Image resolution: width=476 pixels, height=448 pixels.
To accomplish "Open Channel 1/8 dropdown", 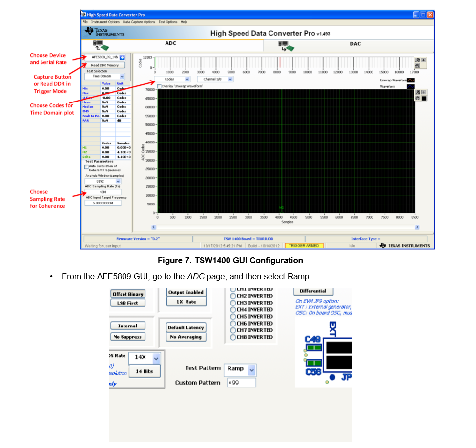I will pos(230,79).
